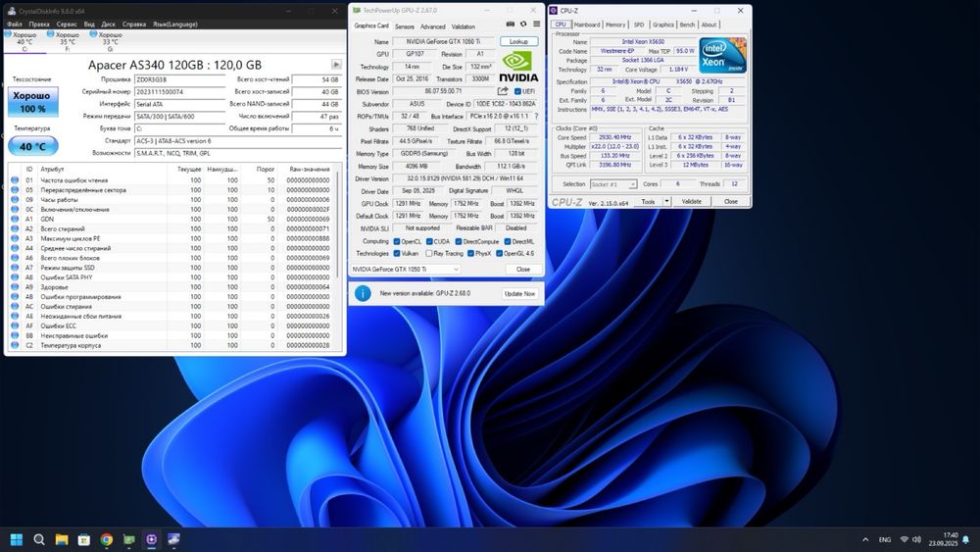This screenshot has width=980, height=552.
Task: Click Хорошо 100 % health status box
Action: (x=33, y=102)
